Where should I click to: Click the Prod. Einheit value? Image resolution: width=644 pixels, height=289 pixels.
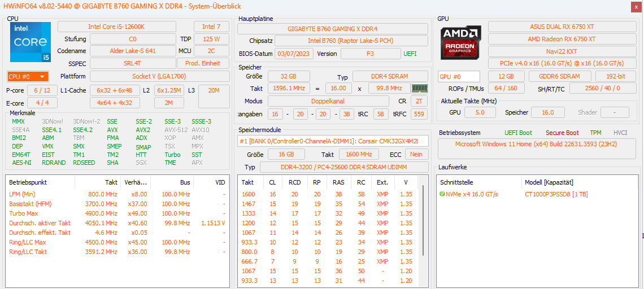203,63
